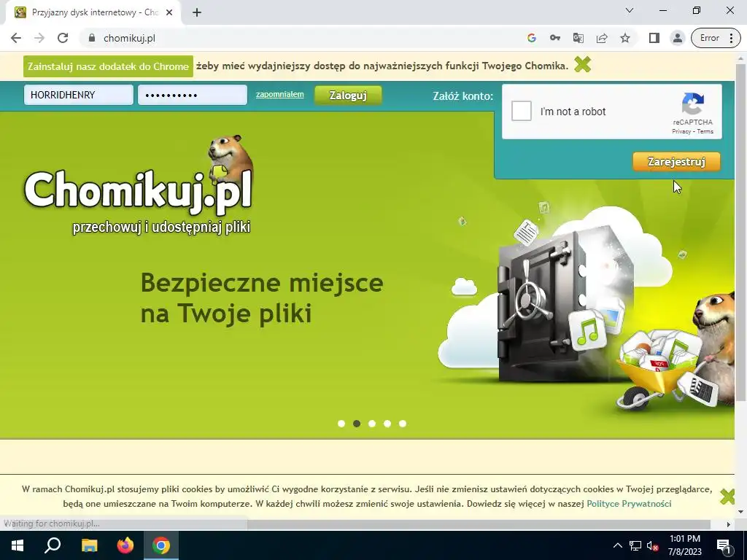Click the Zaloguj button
Screen dimensions: 747x560
pos(348,96)
